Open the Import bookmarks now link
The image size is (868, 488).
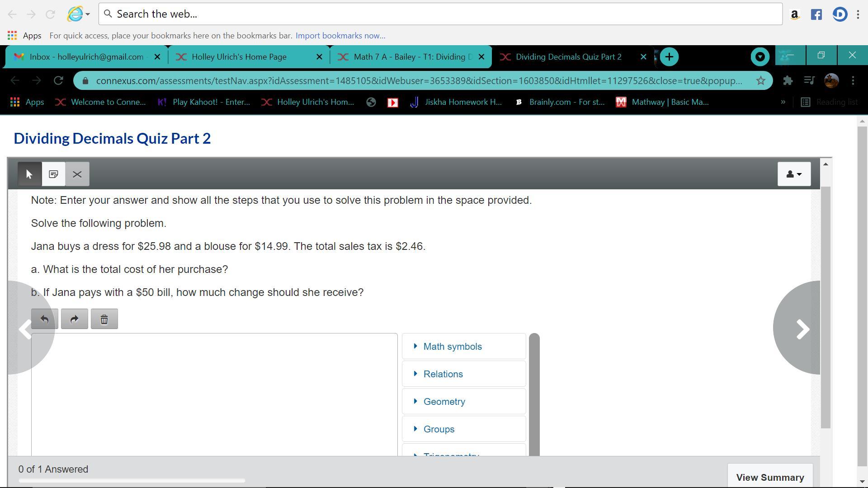point(340,36)
